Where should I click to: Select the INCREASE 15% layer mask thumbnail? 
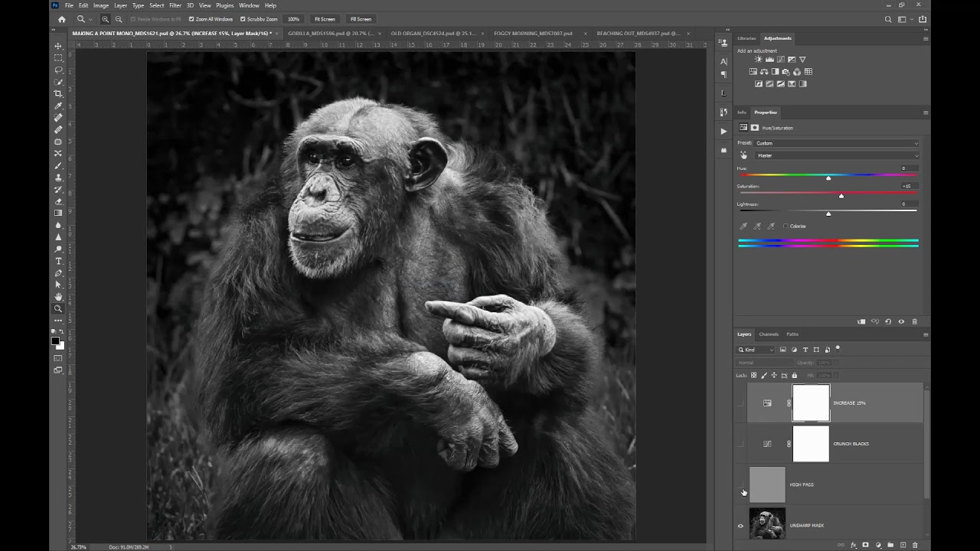pyautogui.click(x=811, y=403)
